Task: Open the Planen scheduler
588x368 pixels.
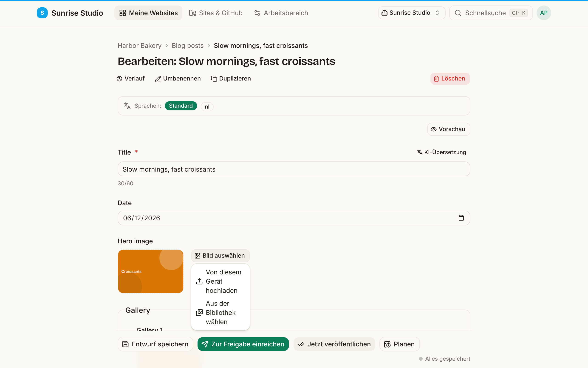Action: [x=399, y=344]
